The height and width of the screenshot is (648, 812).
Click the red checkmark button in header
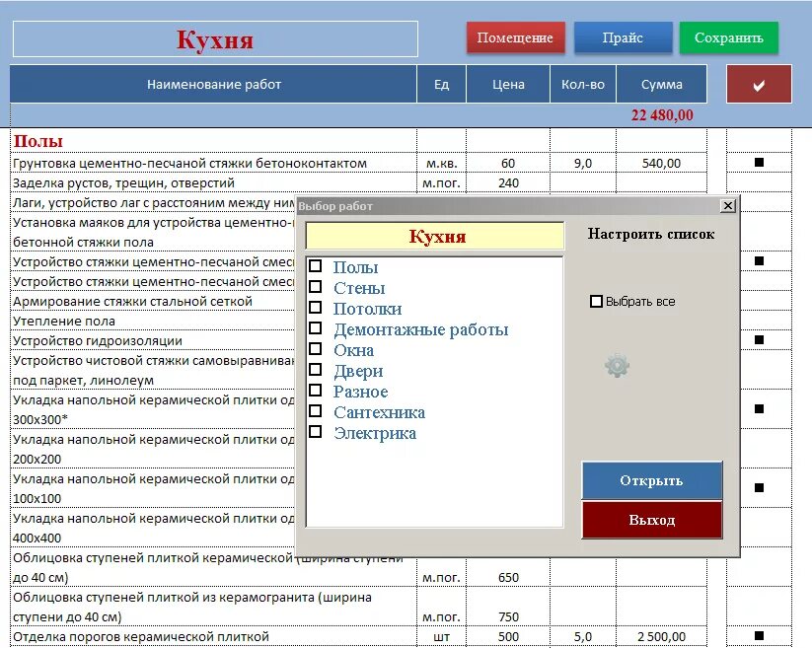pyautogui.click(x=759, y=84)
